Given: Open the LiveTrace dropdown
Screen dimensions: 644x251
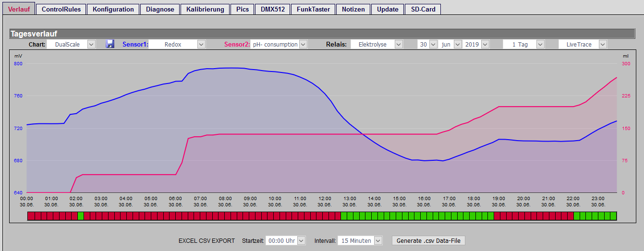Looking at the screenshot, I should [583, 44].
